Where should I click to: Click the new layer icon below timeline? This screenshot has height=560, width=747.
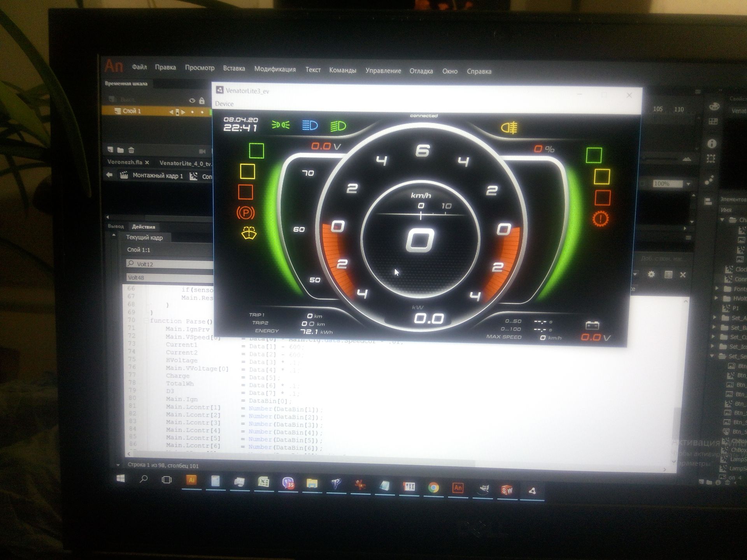coord(110,150)
